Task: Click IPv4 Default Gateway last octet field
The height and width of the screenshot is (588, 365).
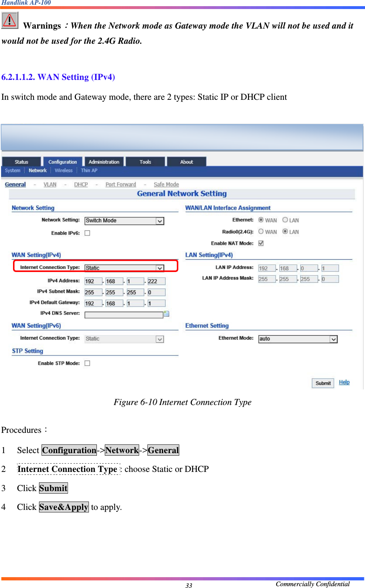Action: coord(156,303)
